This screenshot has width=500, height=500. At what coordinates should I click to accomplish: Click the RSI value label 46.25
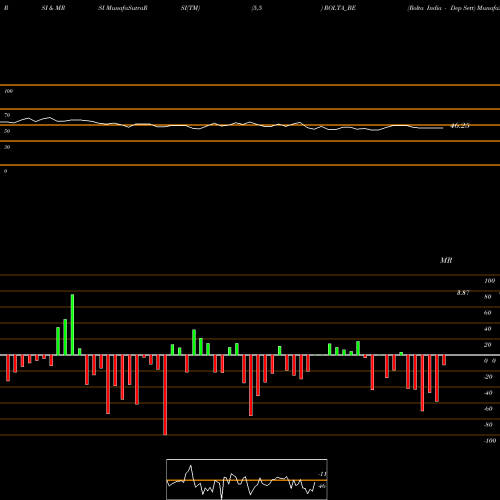[x=460, y=126]
